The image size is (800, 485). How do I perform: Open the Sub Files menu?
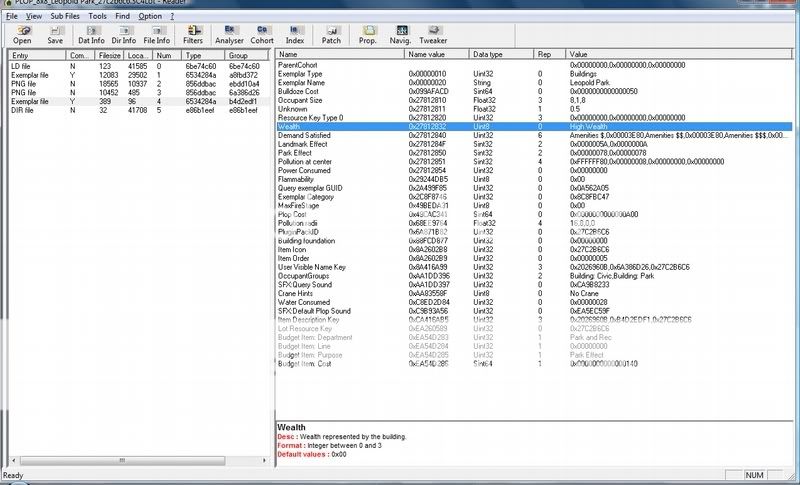click(66, 17)
